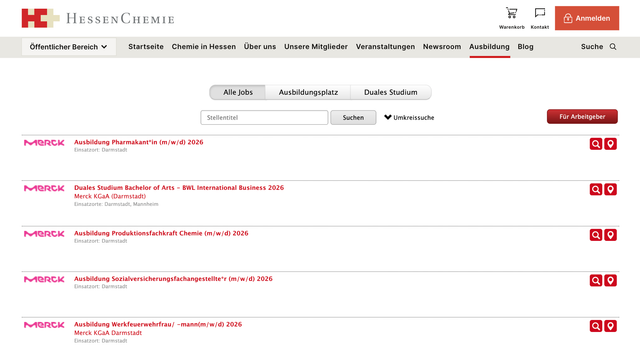Viewport: 640px width, 360px height.
Task: Click Merck logo beside Sozialversicherungsfachangestellte*r listing
Action: (44, 279)
